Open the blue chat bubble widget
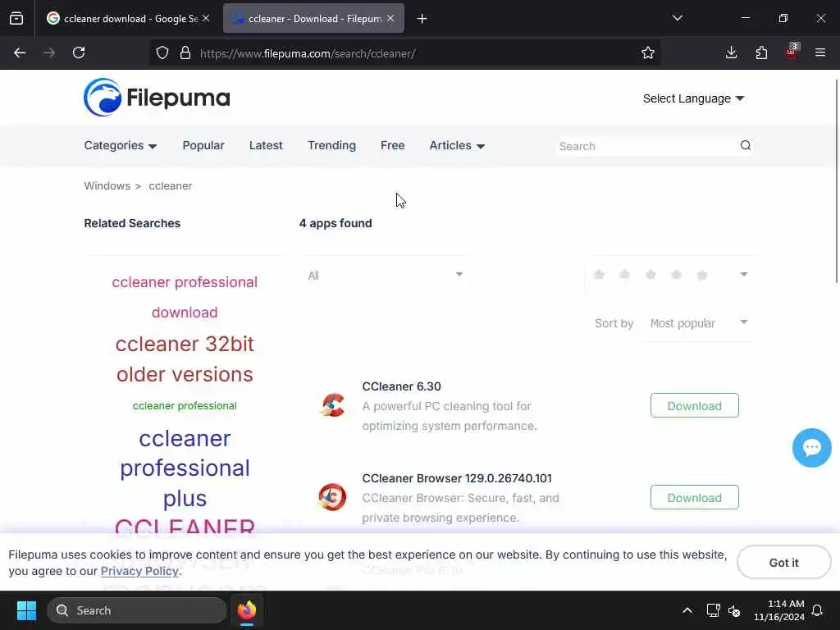This screenshot has width=840, height=630. click(811, 448)
